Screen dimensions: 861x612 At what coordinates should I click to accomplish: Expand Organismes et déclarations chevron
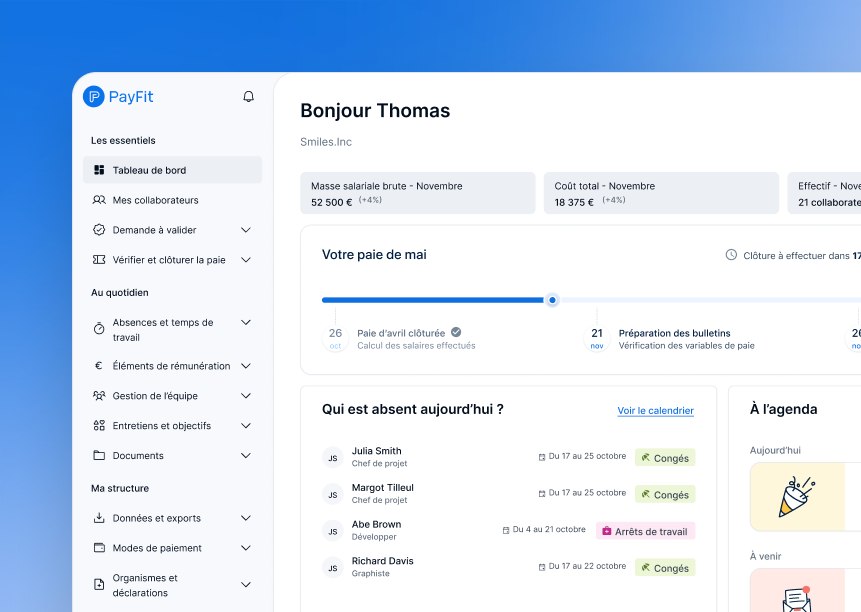point(246,585)
